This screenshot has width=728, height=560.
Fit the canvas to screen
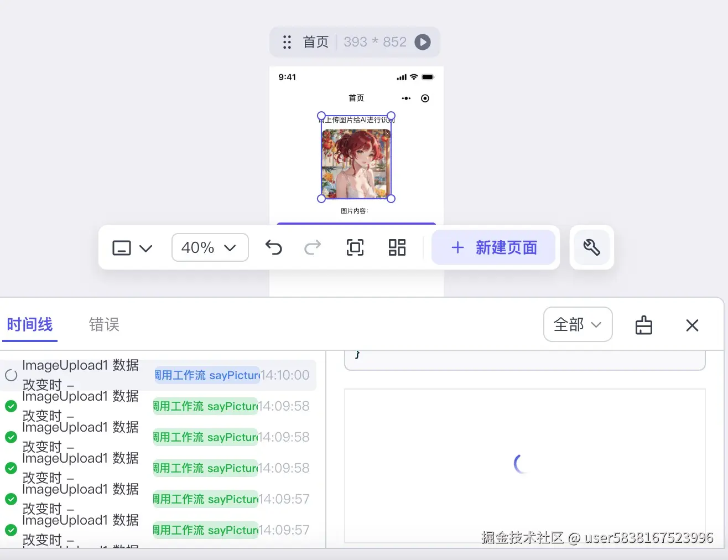(x=355, y=247)
